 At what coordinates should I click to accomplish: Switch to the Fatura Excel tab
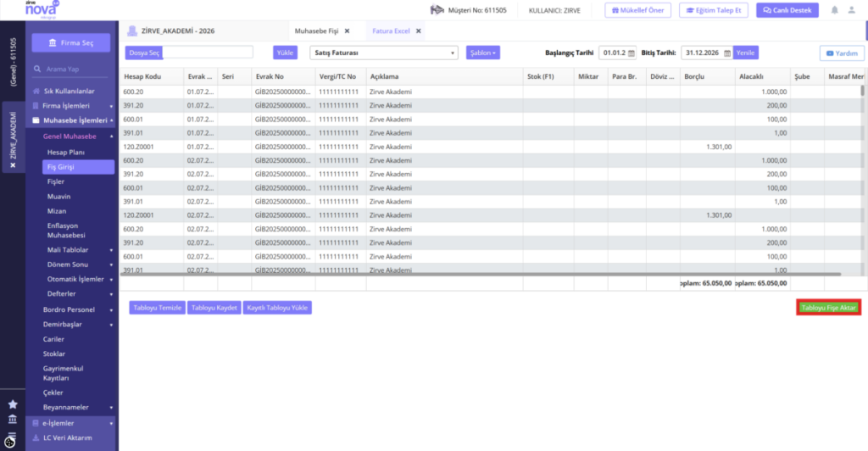coord(391,31)
